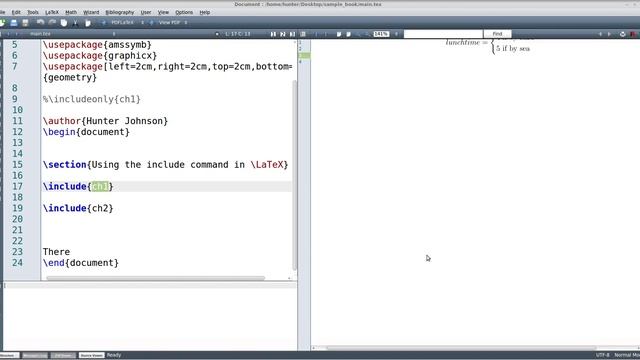This screenshot has width=640, height=360.
Task: Click the first bookmark icon in editor bar
Action: pos(273,34)
